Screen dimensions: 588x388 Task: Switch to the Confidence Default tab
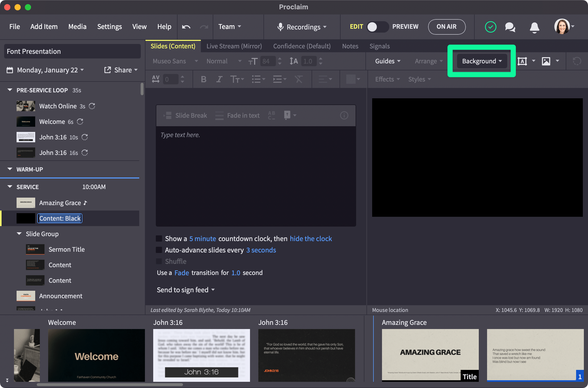coord(302,46)
